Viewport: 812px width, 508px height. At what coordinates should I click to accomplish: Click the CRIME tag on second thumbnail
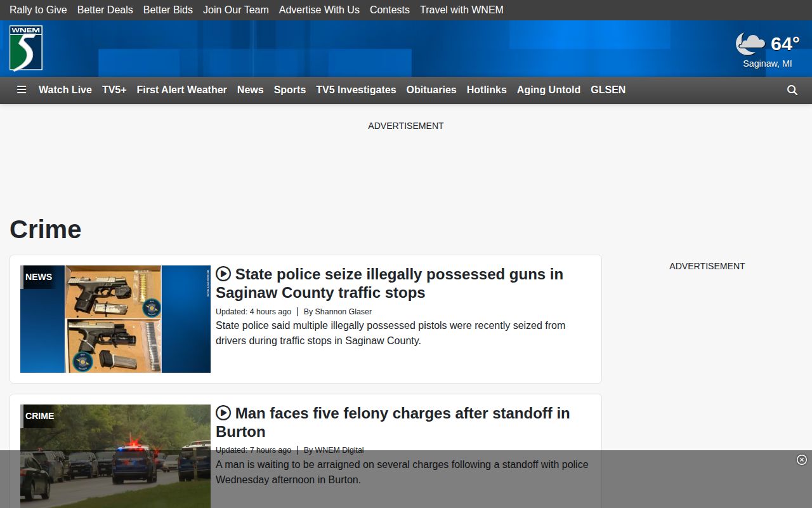pyautogui.click(x=39, y=416)
